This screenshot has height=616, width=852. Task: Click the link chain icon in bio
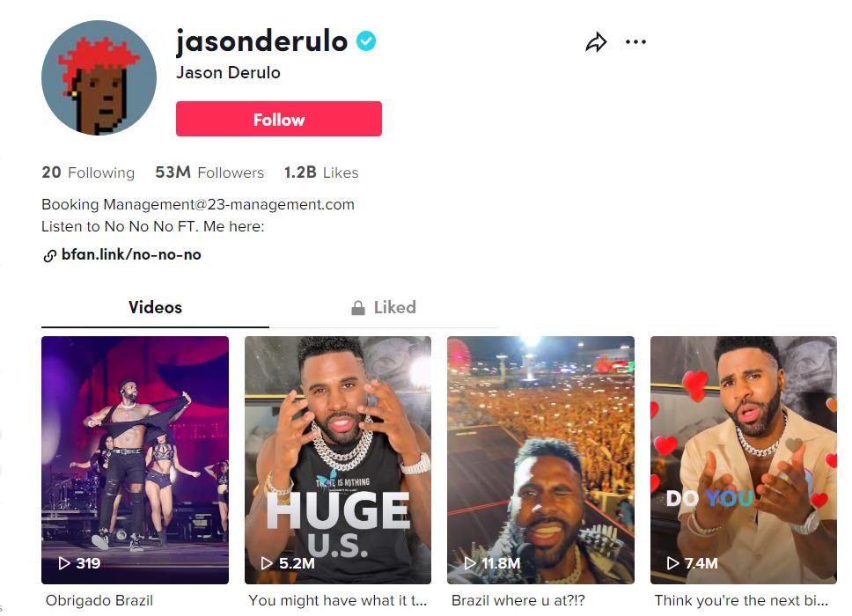(49, 255)
